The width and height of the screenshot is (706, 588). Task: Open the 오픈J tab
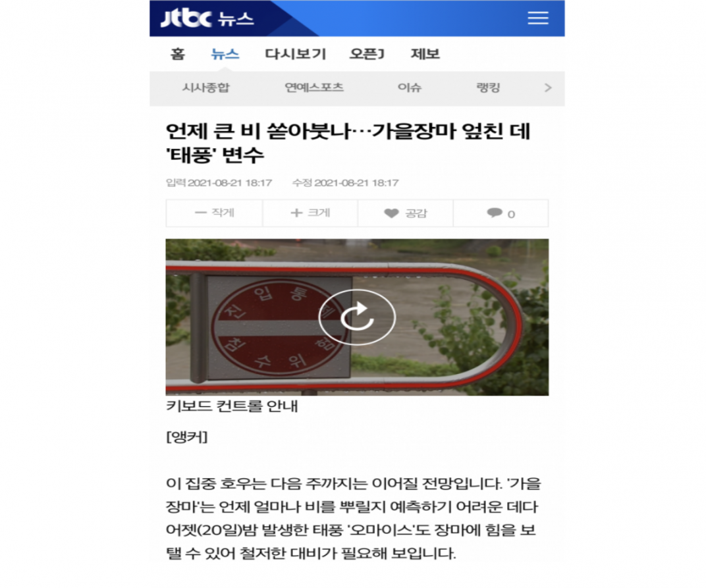(367, 54)
